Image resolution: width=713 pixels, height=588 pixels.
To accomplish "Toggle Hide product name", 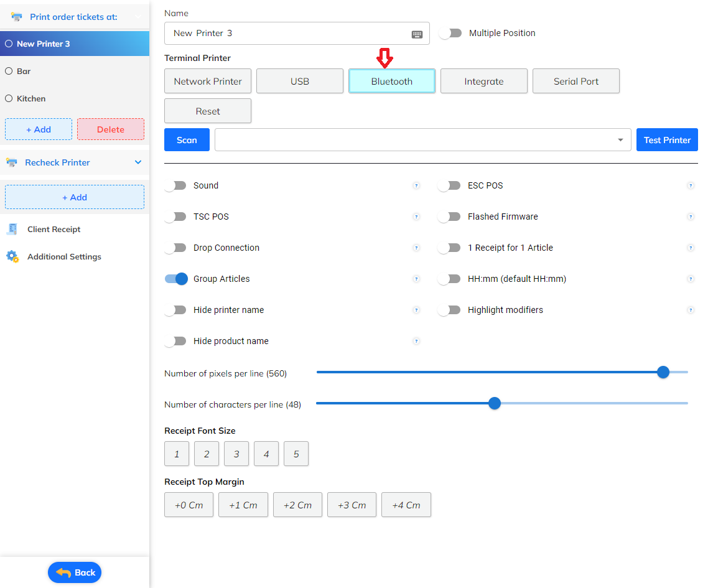I will 175,341.
